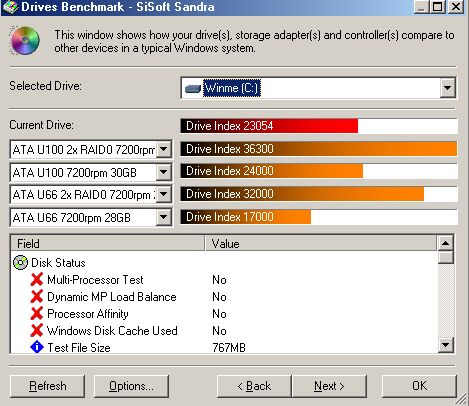The image size is (469, 406).
Task: Click the rainbow CD drives benchmark icon
Action: (25, 41)
